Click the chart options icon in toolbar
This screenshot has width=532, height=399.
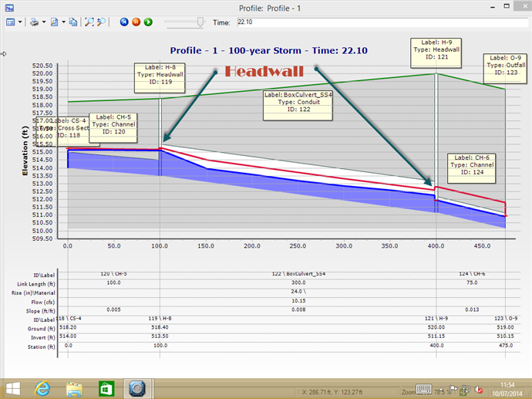[x=10, y=22]
